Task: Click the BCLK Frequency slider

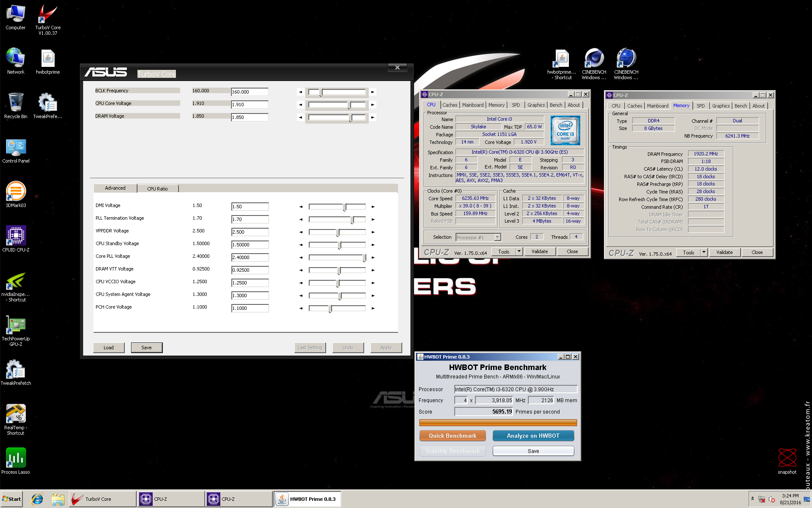Action: (x=337, y=92)
